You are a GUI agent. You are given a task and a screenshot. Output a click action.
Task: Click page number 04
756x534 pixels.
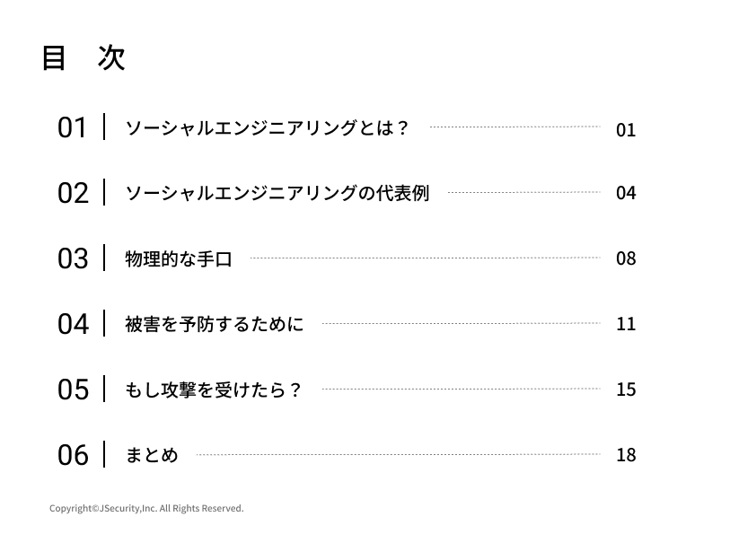(626, 193)
